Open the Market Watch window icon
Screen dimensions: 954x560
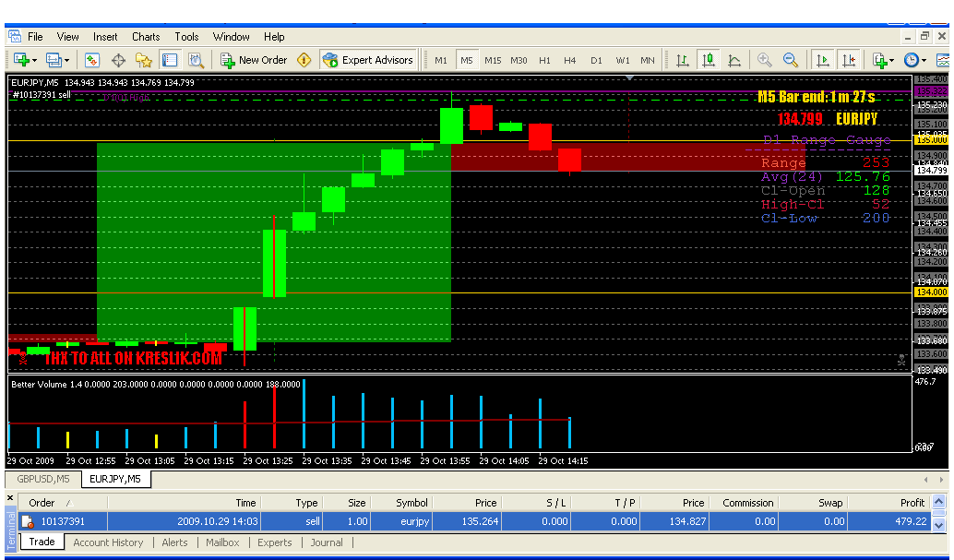tap(92, 60)
